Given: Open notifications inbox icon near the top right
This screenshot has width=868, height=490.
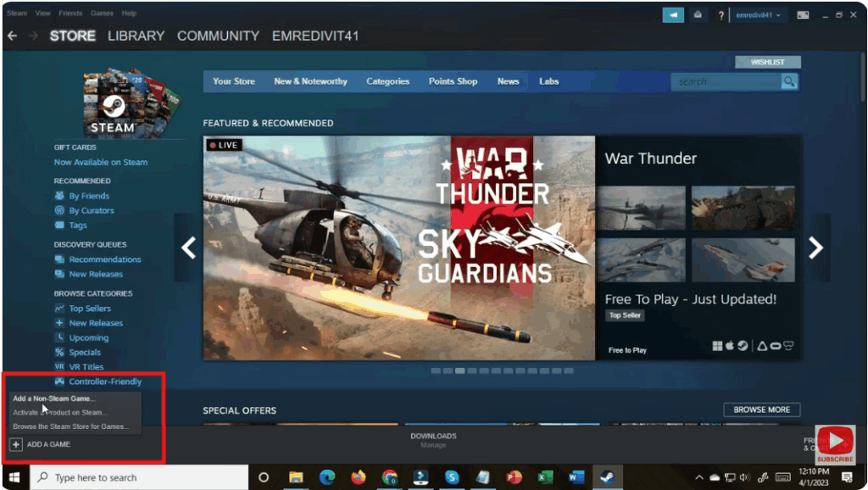Looking at the screenshot, I should [697, 14].
